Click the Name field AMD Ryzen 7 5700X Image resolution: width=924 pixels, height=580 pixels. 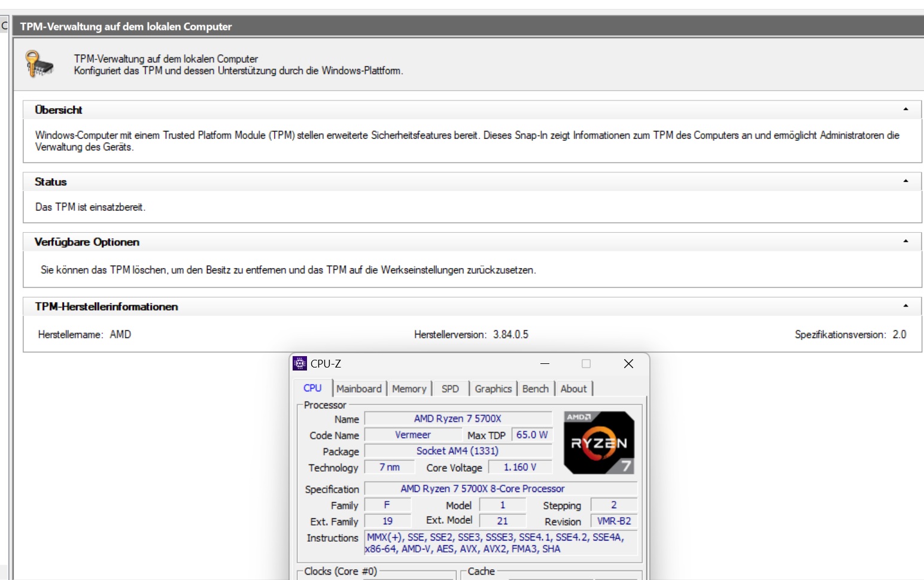[458, 418]
